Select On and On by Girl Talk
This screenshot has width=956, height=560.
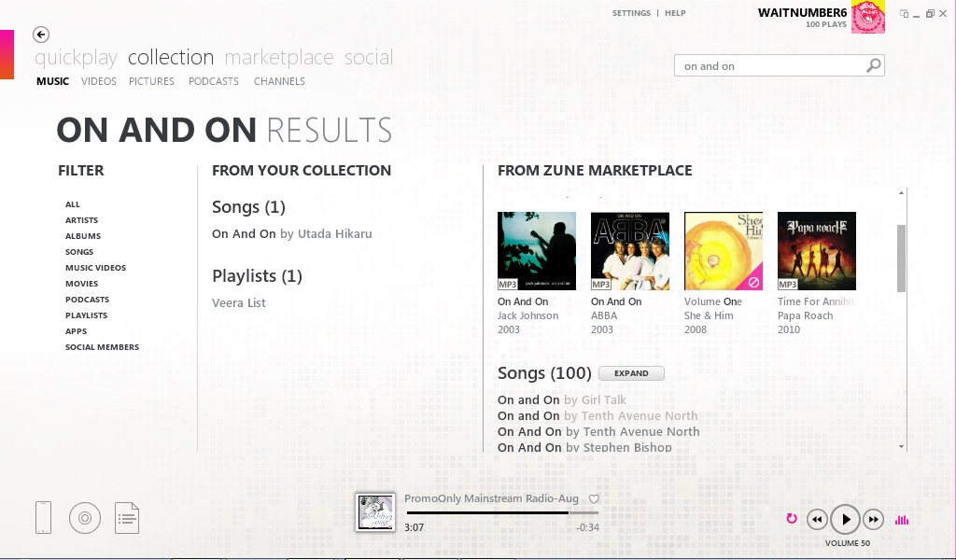[561, 400]
